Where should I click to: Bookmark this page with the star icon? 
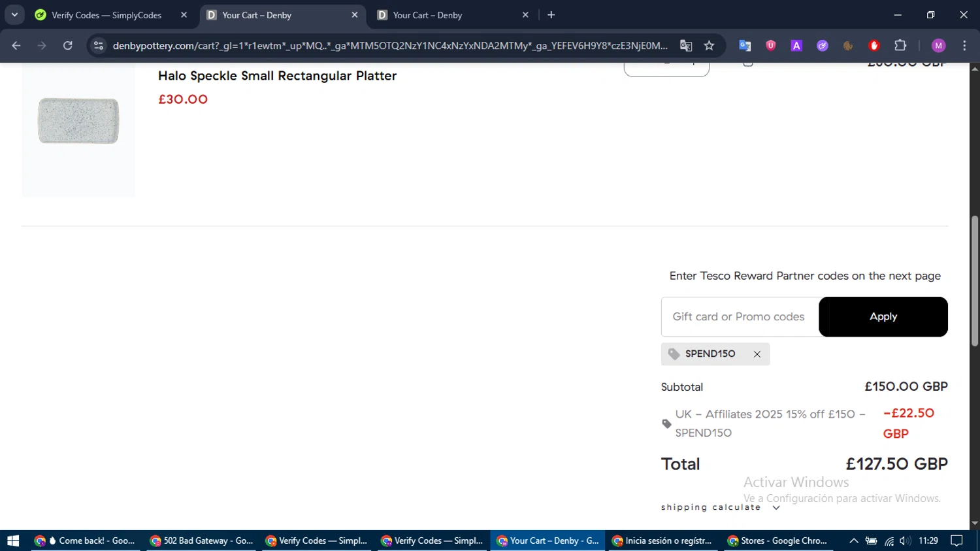pyautogui.click(x=710, y=46)
